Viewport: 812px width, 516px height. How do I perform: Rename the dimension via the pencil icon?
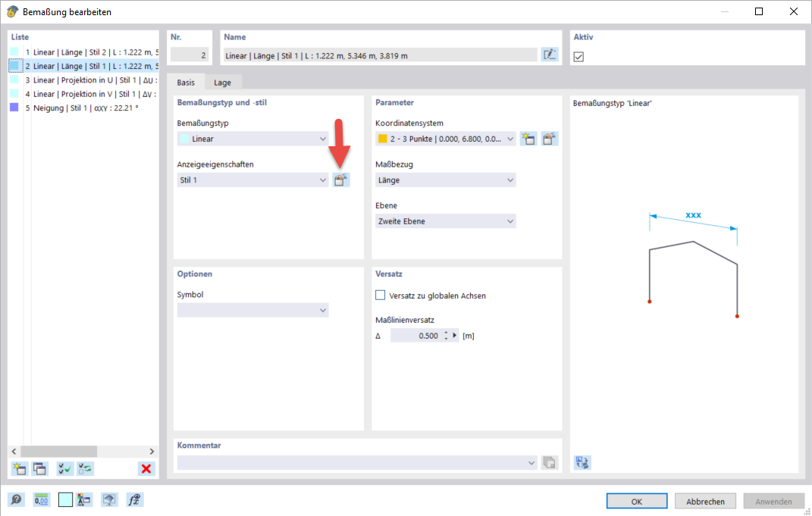tap(549, 54)
